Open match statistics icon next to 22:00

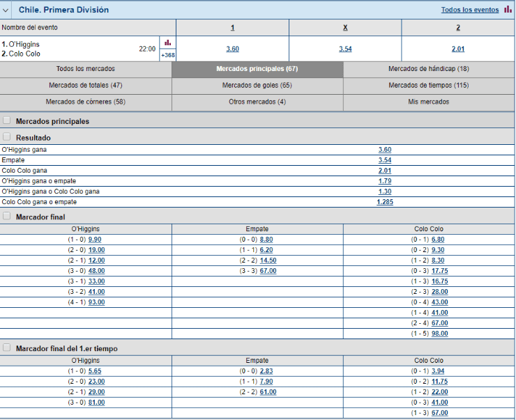click(x=167, y=42)
